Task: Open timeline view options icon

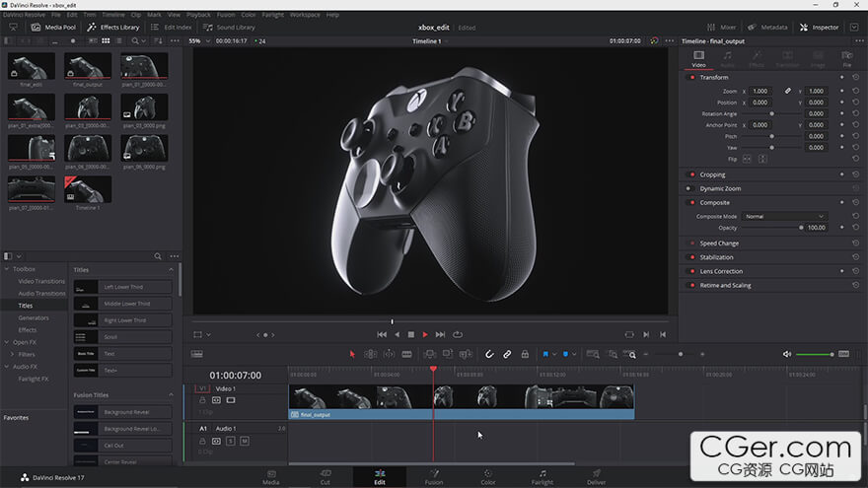Action: point(196,354)
